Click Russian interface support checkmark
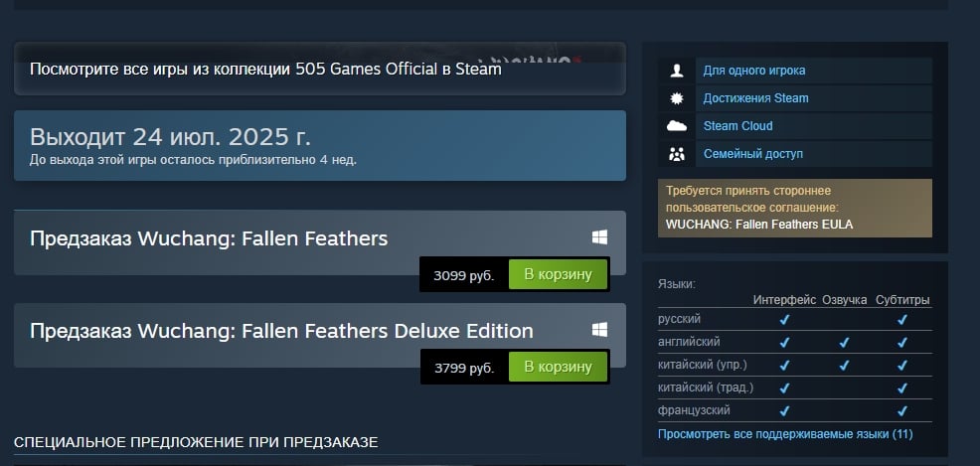This screenshot has width=980, height=466. point(784,319)
